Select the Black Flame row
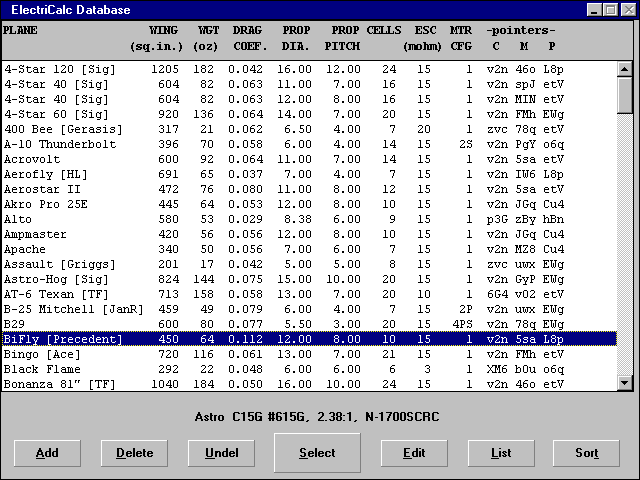The width and height of the screenshot is (640, 480). (x=309, y=369)
